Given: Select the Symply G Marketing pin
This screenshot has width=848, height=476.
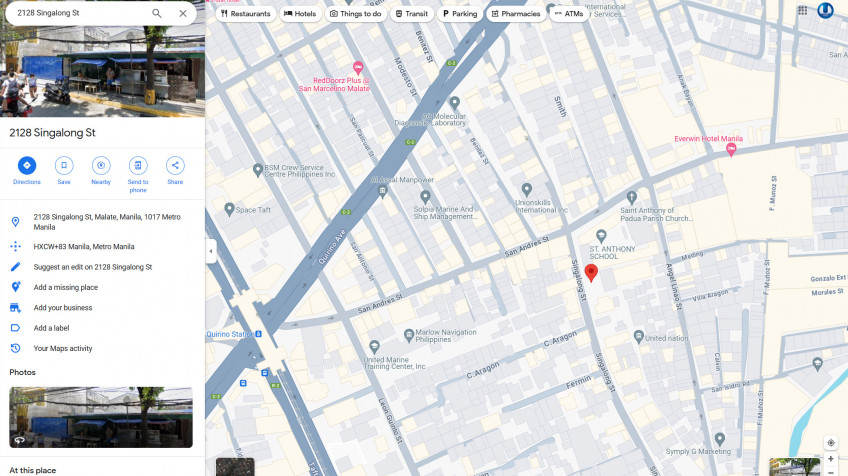Looking at the screenshot, I should pyautogui.click(x=719, y=439).
